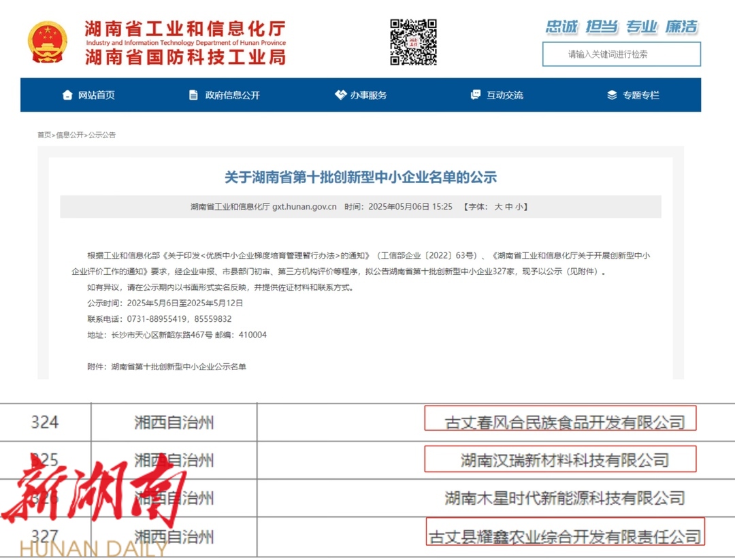Click the keyword search input box
The image size is (735, 560).
621,54
